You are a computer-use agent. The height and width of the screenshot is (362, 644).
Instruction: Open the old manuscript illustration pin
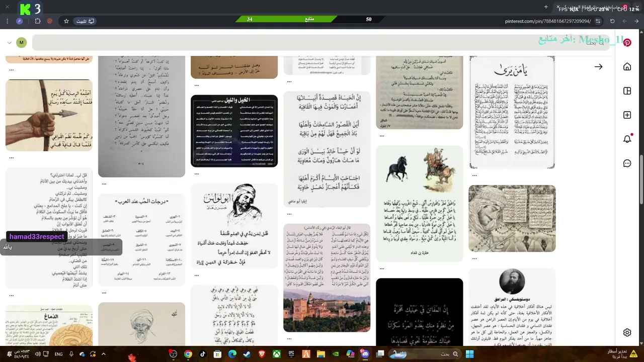pyautogui.click(x=512, y=218)
